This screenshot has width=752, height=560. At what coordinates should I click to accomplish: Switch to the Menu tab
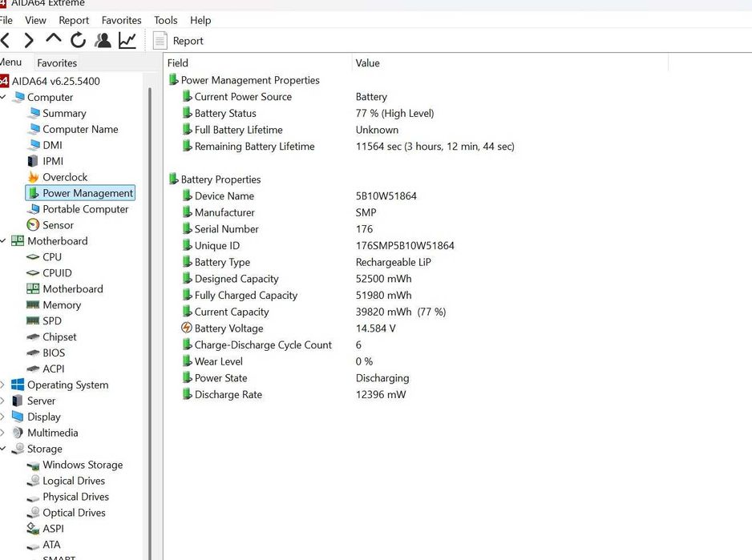pyautogui.click(x=10, y=62)
